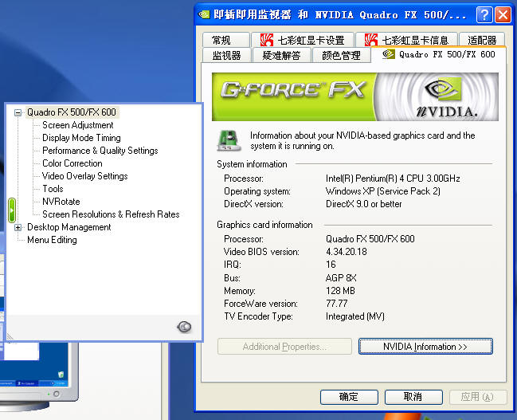Select the Quadro FX 500/FX 600 root label
Image resolution: width=517 pixels, height=420 pixels.
tap(72, 112)
